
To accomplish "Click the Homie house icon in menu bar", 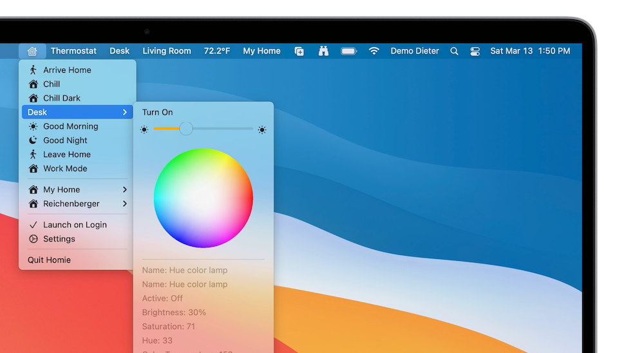I will pos(32,51).
